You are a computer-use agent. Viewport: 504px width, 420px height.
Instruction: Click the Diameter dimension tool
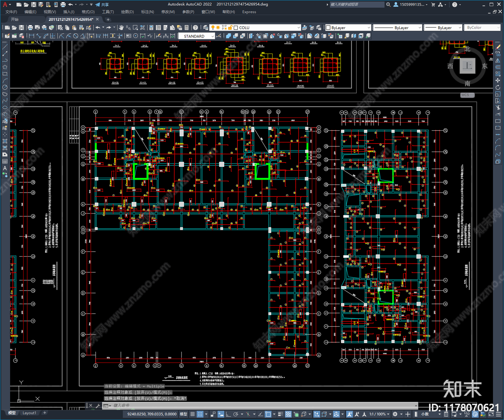point(76,36)
